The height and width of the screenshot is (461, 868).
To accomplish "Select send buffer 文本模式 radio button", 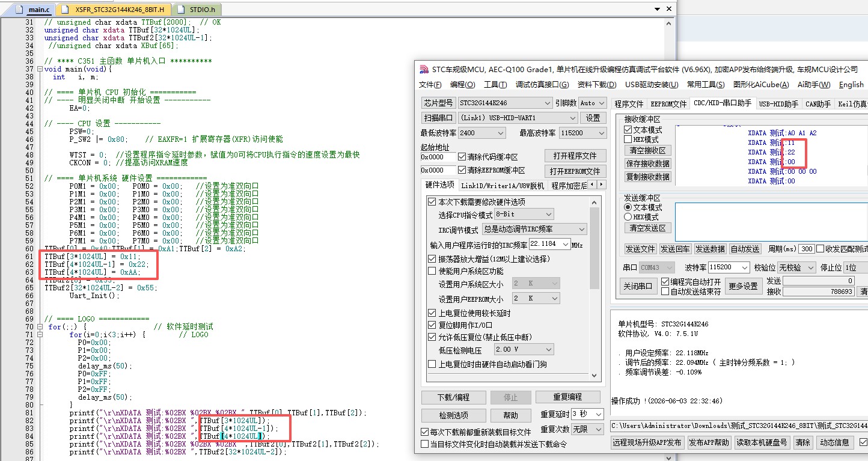I will 628,207.
